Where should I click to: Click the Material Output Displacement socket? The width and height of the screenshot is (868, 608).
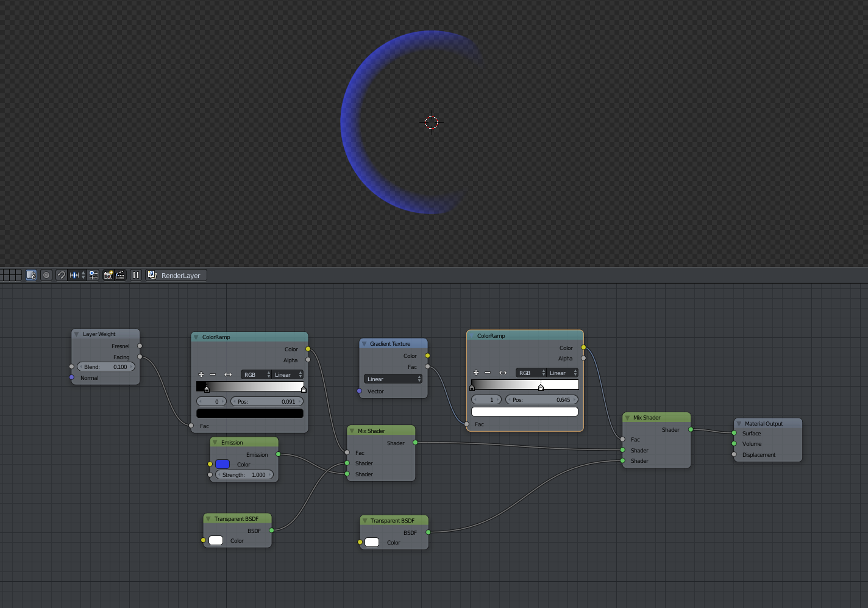point(734,454)
